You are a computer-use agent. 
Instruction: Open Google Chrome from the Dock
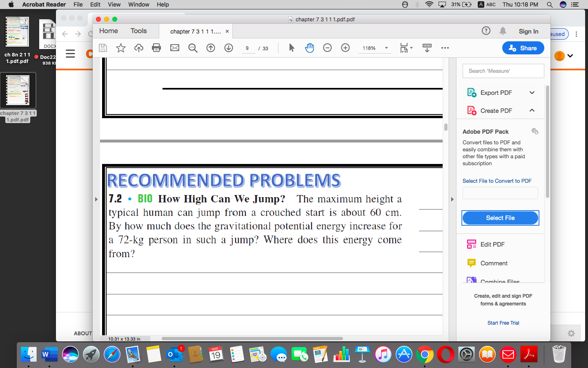425,355
